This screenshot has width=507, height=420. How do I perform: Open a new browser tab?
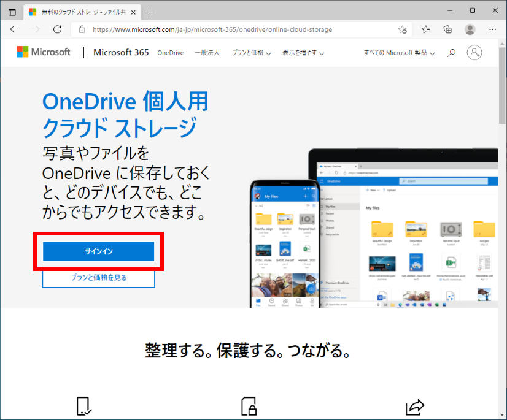coord(150,12)
